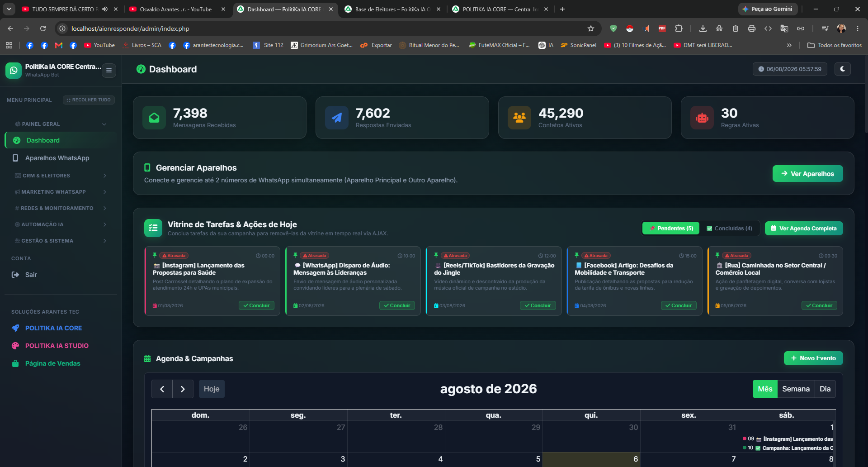Click the Contatos Ativos people icon
868x467 pixels.
pos(519,118)
